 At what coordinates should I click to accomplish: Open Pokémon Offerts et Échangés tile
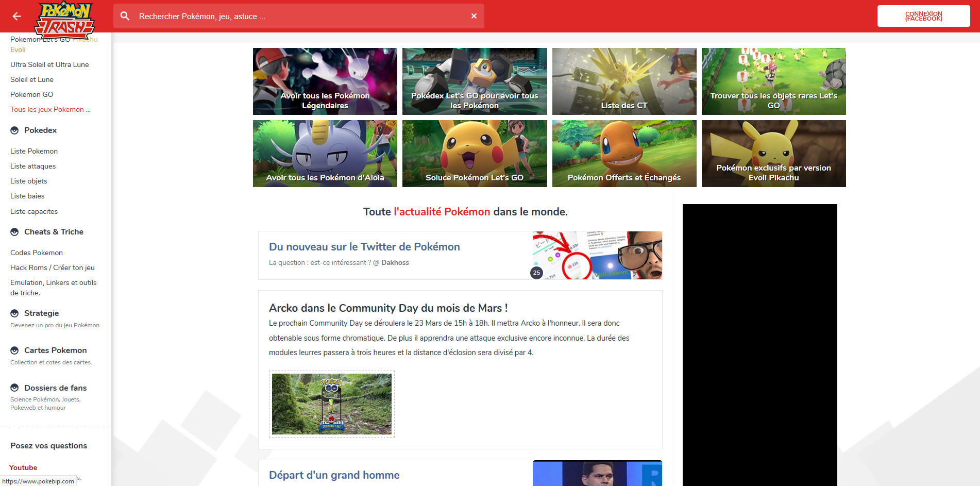[x=624, y=154]
